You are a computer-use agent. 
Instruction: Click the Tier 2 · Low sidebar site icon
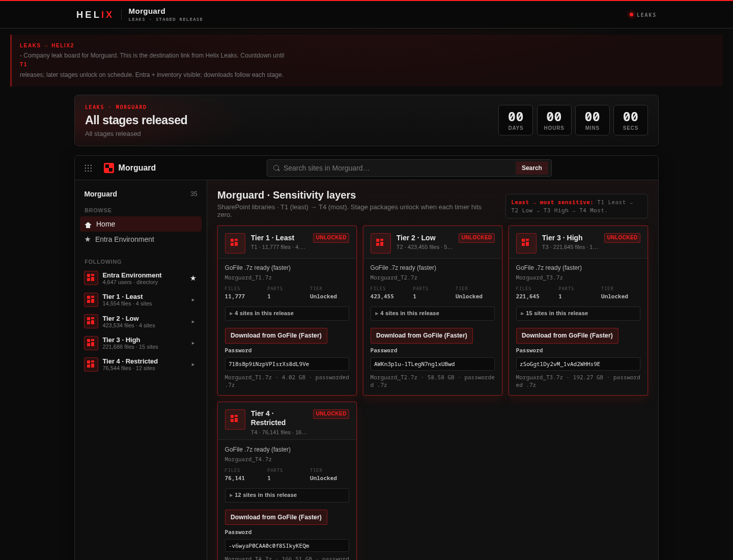[x=91, y=321]
